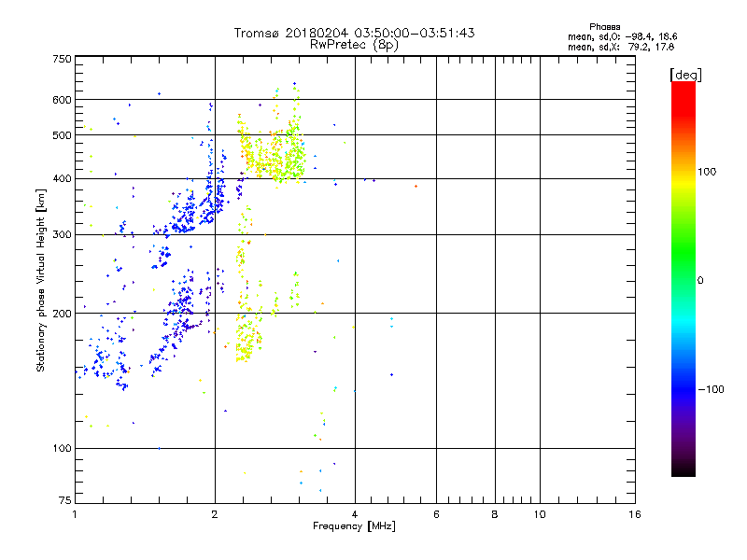Click the y-axis '200' tick label
Viewport: 747px width, 560px height.
(x=63, y=314)
